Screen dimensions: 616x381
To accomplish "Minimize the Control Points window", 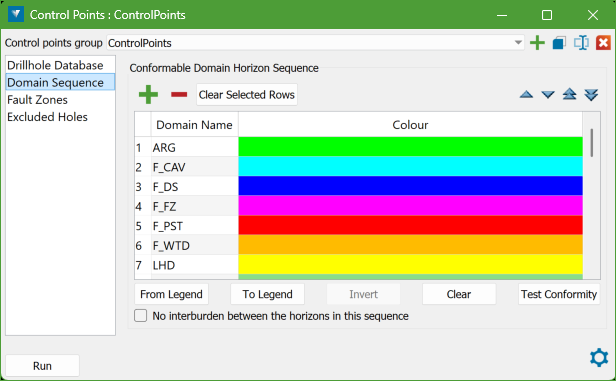I will (502, 15).
